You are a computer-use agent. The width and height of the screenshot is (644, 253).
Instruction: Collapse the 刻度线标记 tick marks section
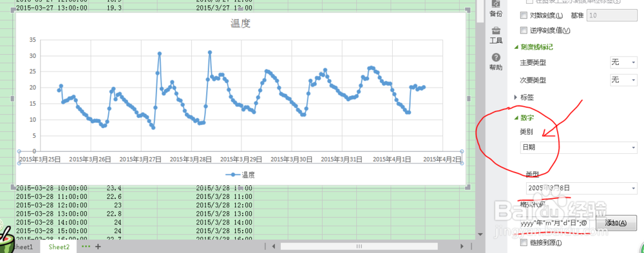pyautogui.click(x=516, y=47)
